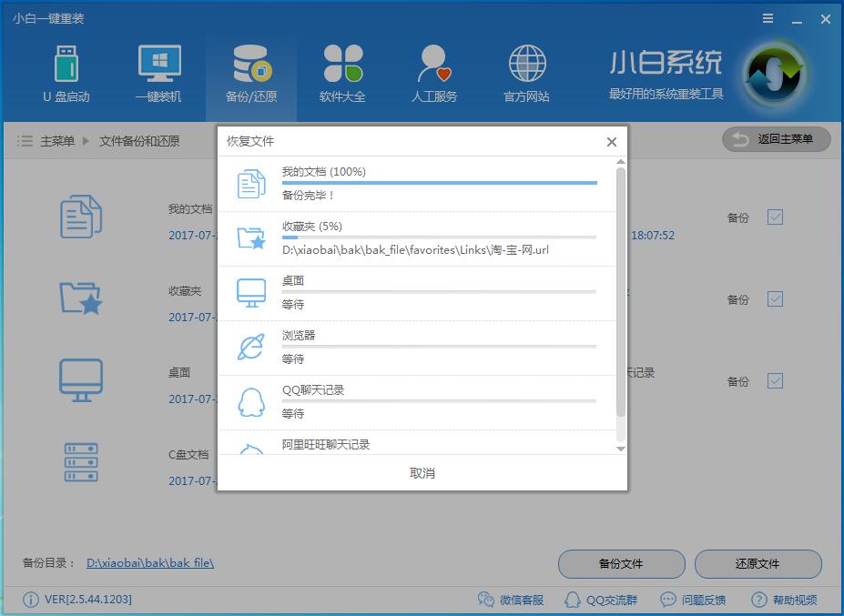Select the 浏览器 icon in the dialog
The image size is (844, 616).
coord(249,346)
